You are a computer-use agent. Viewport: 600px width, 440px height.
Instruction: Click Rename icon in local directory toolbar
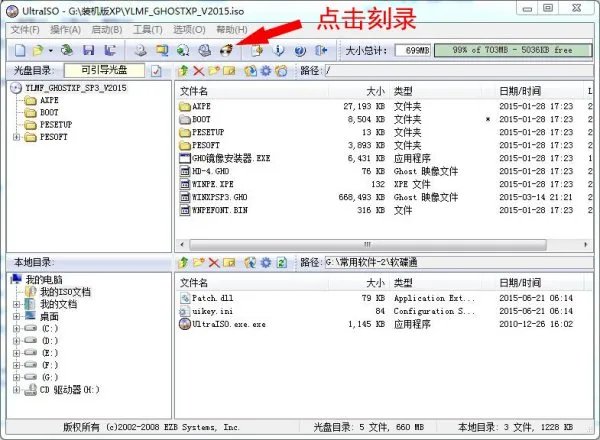click(229, 262)
